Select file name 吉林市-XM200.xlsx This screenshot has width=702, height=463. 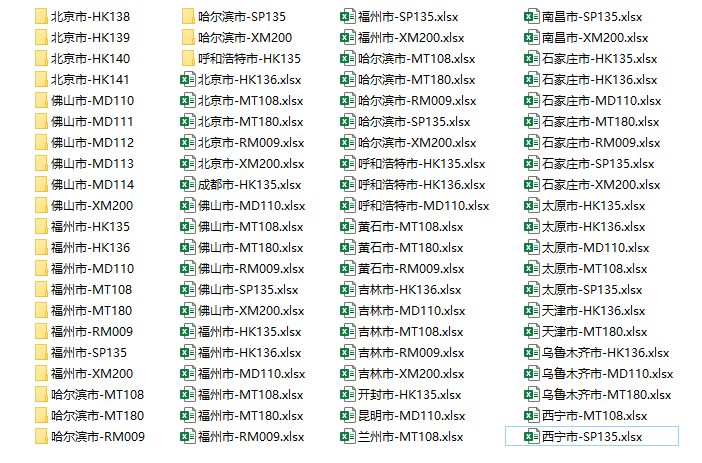[411, 373]
